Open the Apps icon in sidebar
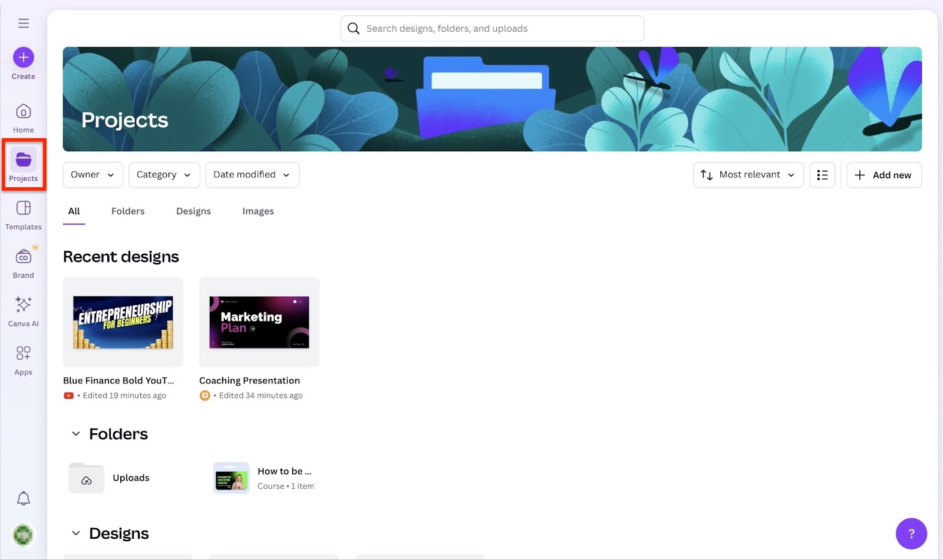943x560 pixels. (x=24, y=353)
